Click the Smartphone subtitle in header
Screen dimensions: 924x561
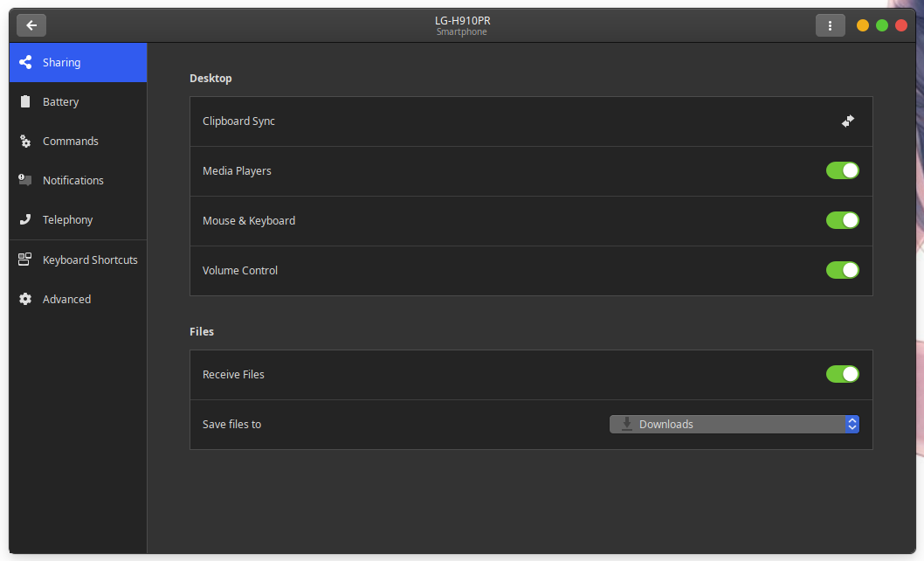coord(461,31)
